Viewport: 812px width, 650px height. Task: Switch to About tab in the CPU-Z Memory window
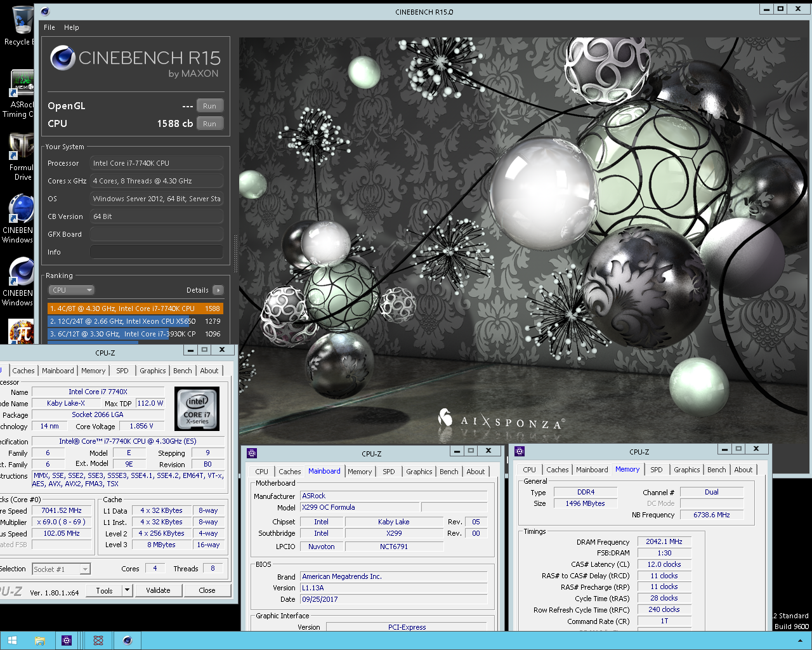[x=743, y=470]
